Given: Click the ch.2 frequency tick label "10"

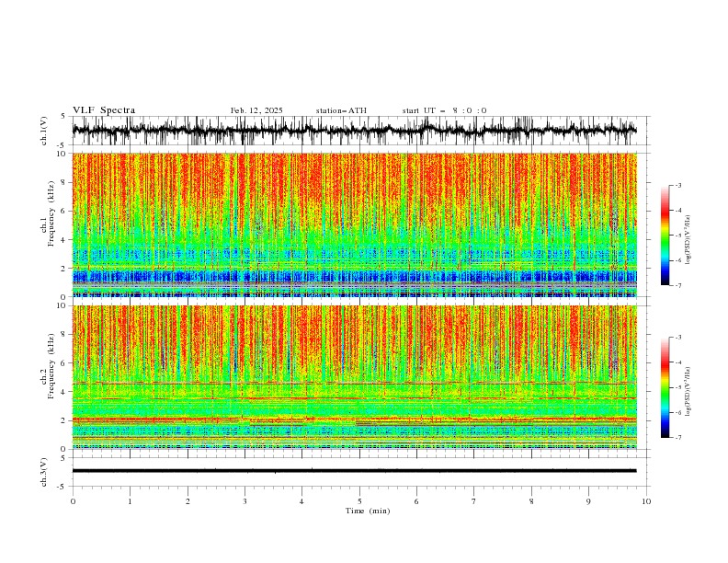Looking at the screenshot, I should (x=61, y=305).
